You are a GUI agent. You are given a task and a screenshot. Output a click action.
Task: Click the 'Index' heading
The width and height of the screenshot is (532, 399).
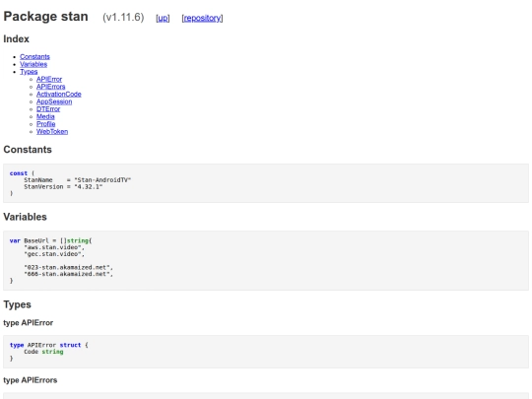tap(17, 39)
